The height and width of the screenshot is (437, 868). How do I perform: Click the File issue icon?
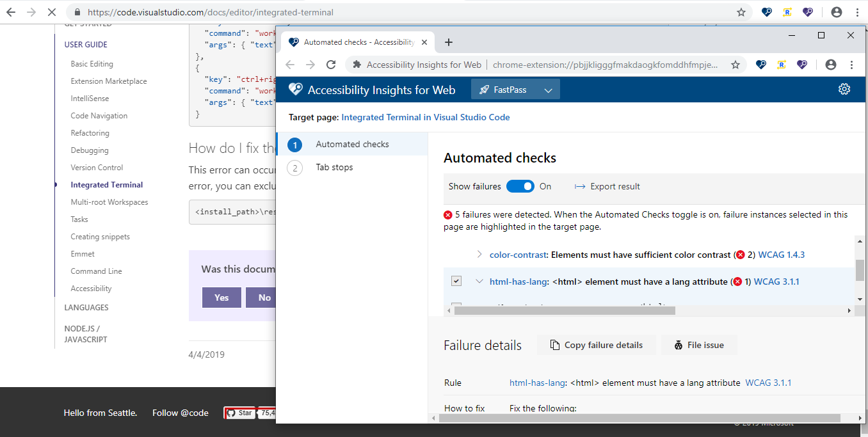(x=678, y=344)
